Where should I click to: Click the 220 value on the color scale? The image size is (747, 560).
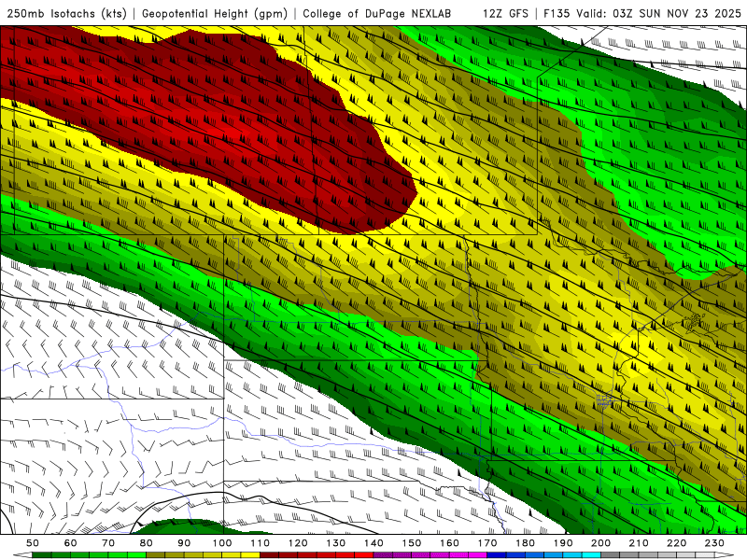coord(677,543)
